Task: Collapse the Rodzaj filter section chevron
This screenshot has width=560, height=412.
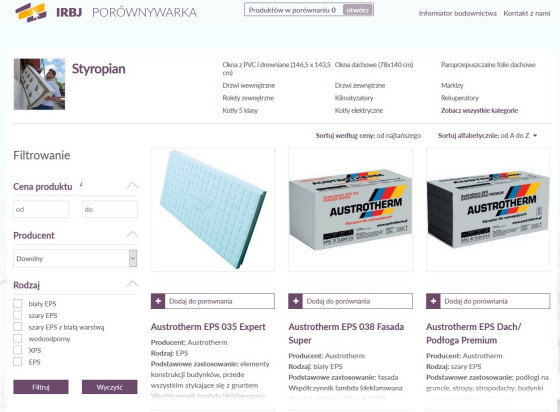Action: click(132, 284)
